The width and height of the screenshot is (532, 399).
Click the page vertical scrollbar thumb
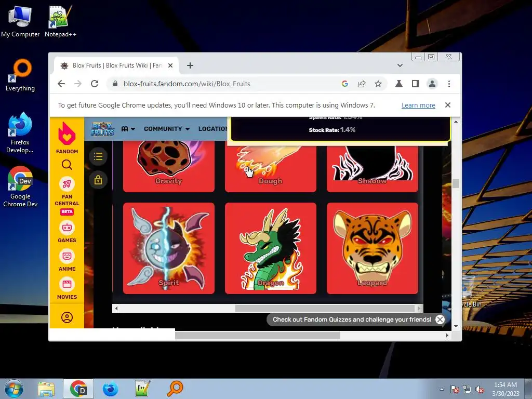[456, 183]
